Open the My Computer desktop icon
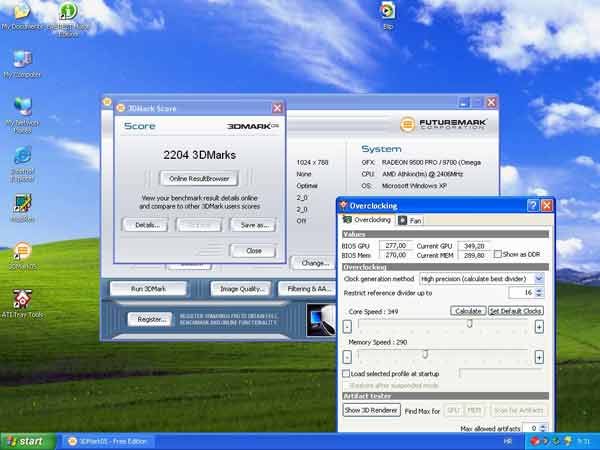Image resolution: width=600 pixels, height=450 pixels. click(21, 61)
